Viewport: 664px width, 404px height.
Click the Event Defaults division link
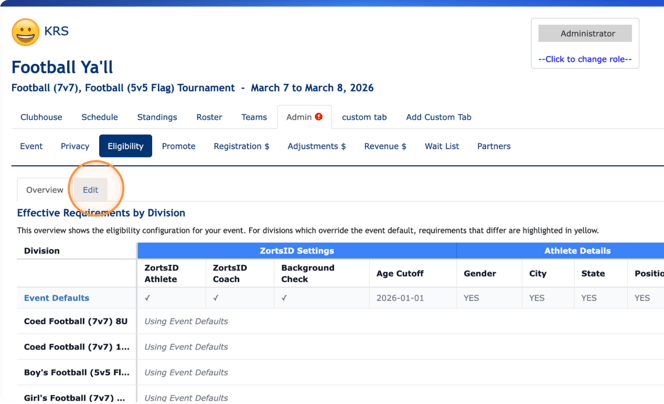coord(56,298)
